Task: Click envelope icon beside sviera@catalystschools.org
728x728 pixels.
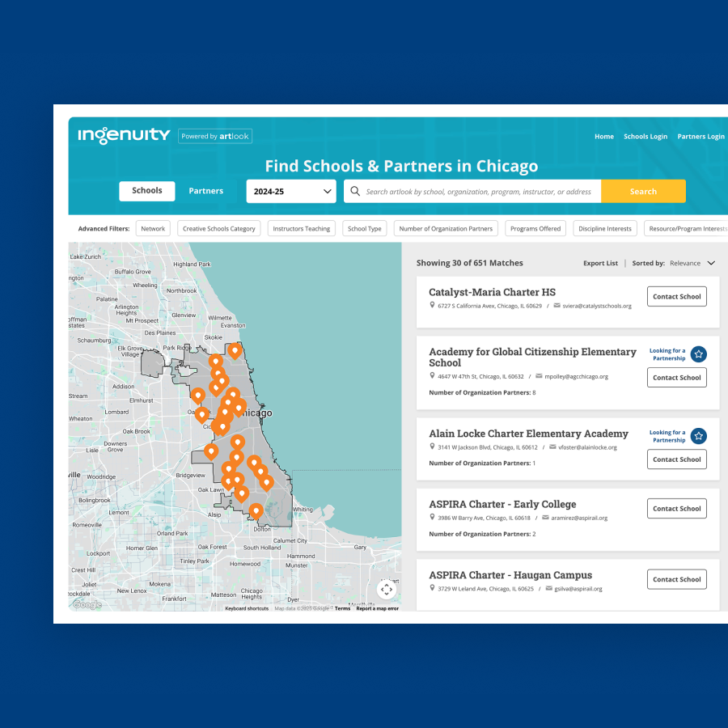Action: click(557, 306)
